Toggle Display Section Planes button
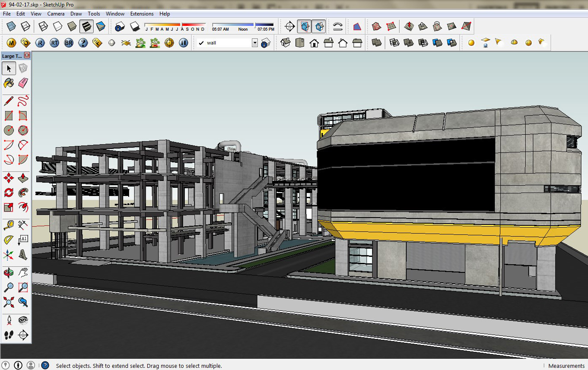 305,26
